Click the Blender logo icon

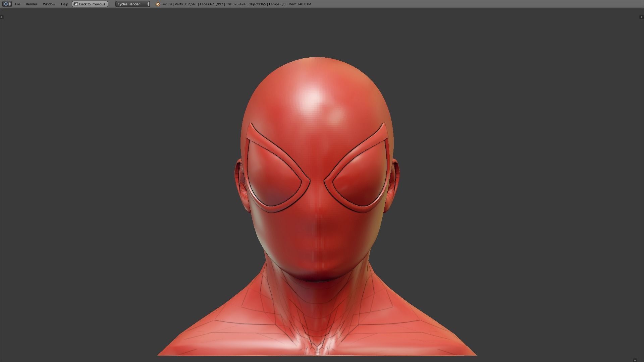pyautogui.click(x=158, y=4)
